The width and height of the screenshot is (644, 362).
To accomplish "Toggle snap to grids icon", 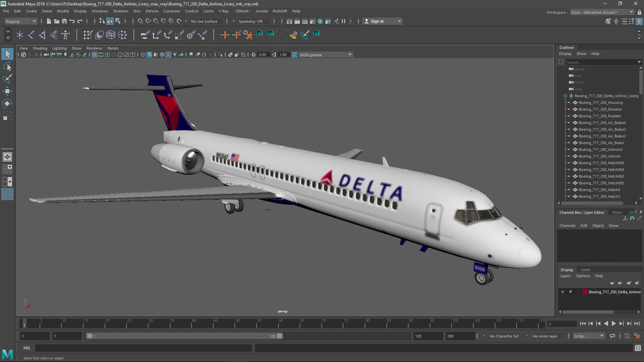I will pos(141,21).
